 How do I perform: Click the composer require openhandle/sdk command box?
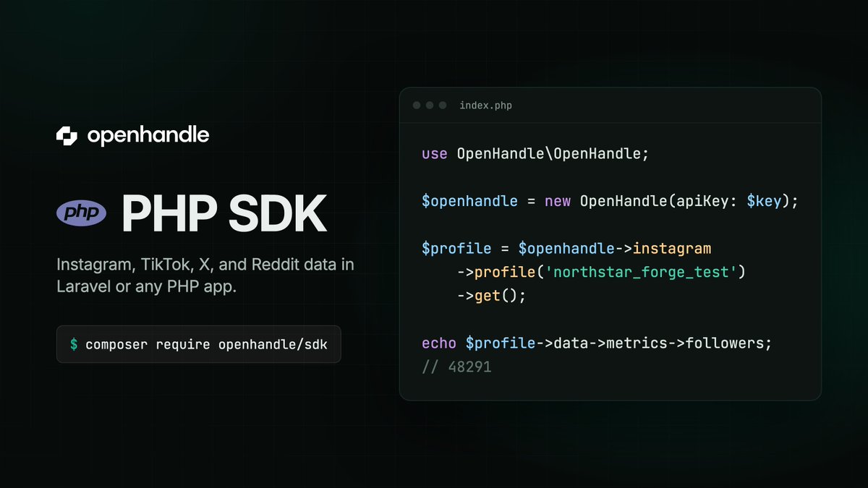[x=199, y=344]
